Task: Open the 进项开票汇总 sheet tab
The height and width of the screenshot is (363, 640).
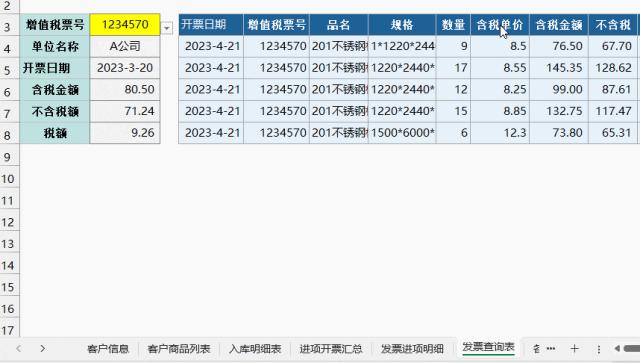Action: click(331, 349)
